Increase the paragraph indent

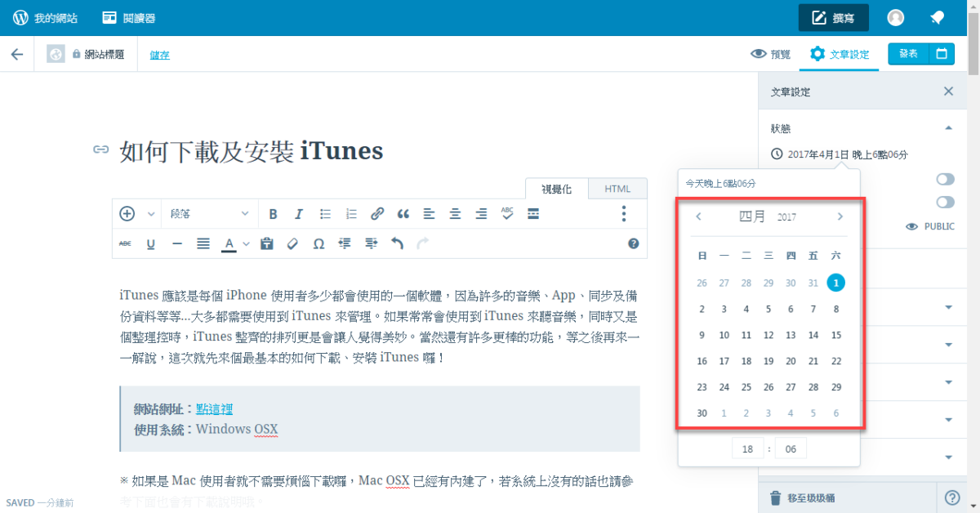click(x=371, y=243)
